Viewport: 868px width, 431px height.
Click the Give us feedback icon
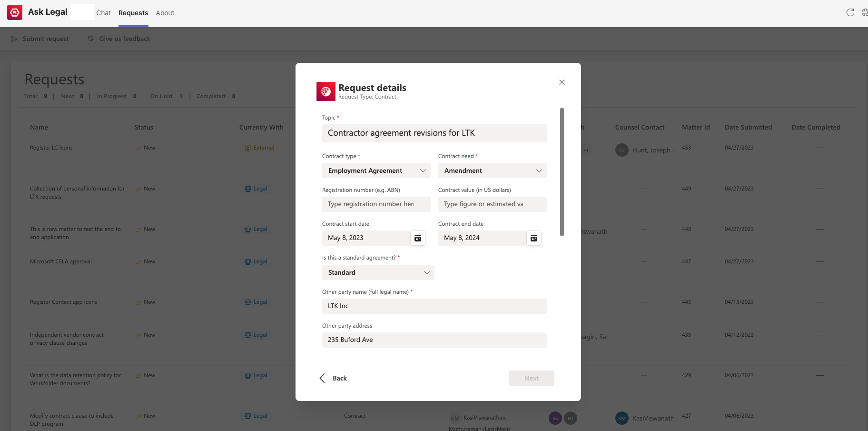pos(91,39)
